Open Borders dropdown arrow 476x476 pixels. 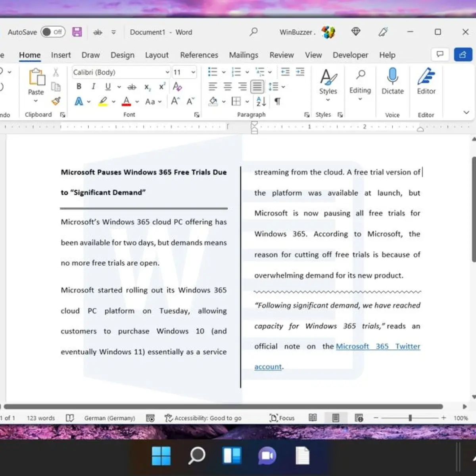click(x=247, y=102)
